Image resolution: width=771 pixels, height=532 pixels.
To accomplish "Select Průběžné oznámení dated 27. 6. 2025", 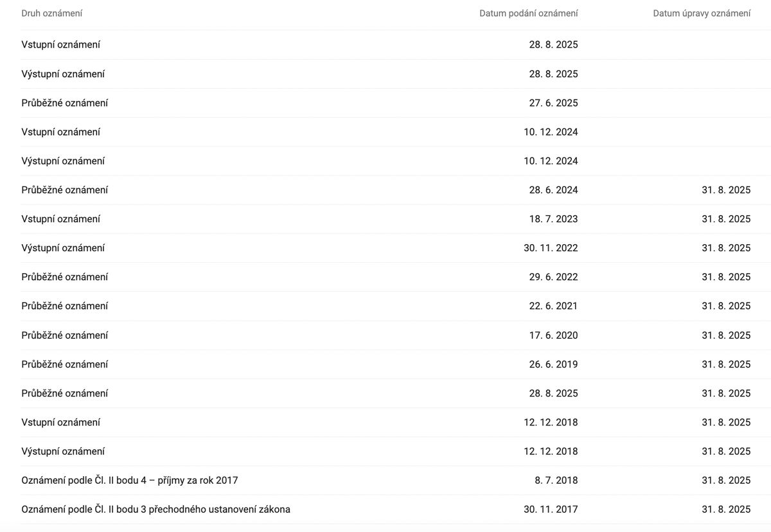I will pyautogui.click(x=65, y=103).
